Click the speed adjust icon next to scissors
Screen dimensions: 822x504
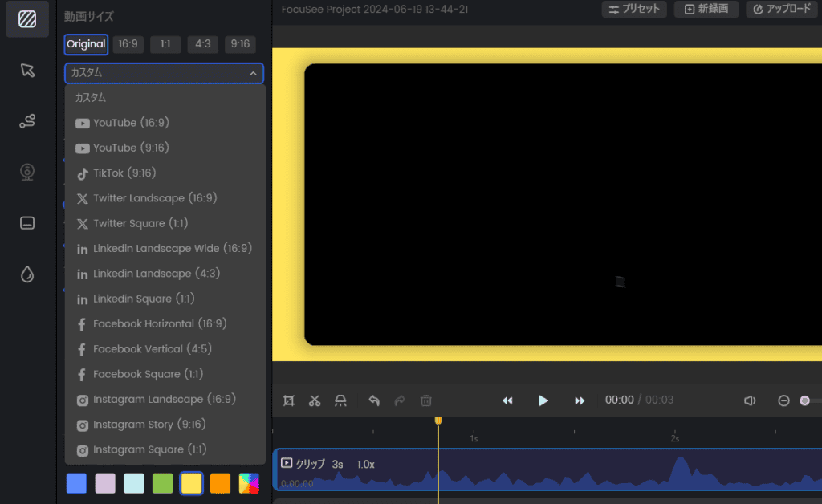tap(340, 400)
